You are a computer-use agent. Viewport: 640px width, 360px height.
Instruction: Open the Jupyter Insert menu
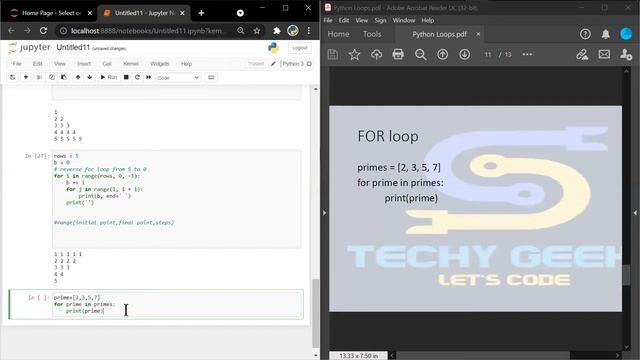[84, 64]
